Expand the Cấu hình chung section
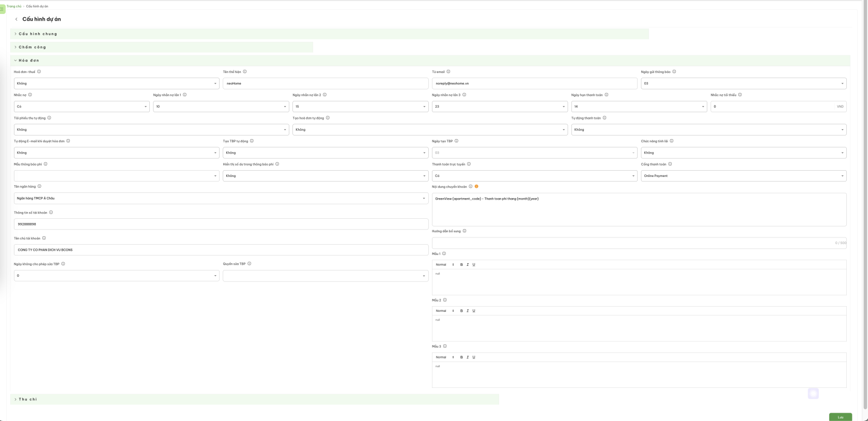 tap(329, 34)
